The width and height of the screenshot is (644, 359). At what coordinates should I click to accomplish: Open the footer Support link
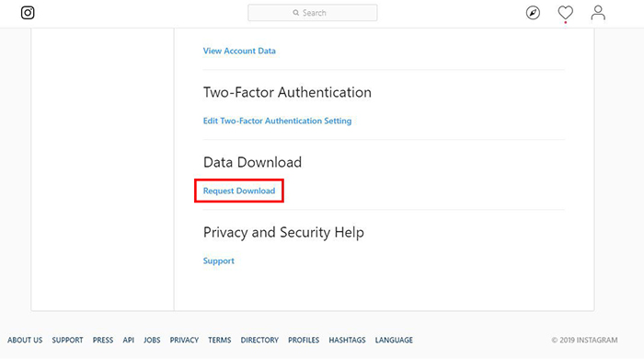tap(67, 340)
